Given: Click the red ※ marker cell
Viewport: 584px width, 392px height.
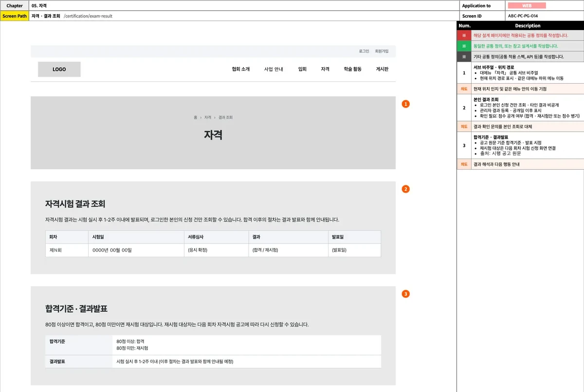Looking at the screenshot, I should (x=464, y=36).
